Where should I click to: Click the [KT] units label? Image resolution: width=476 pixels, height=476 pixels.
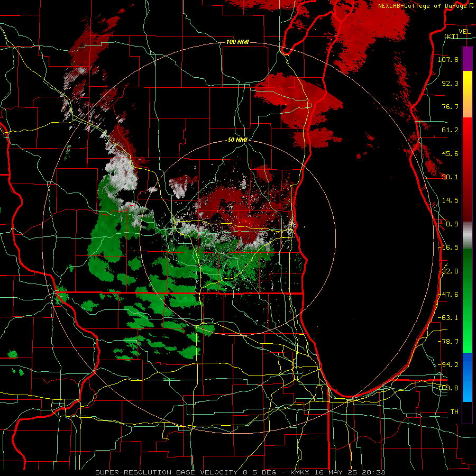[452, 37]
